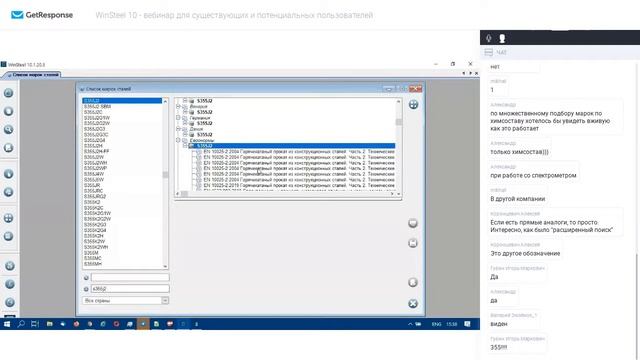Select S355J2H in the steel list
The height and width of the screenshot is (360, 640).
point(93,146)
